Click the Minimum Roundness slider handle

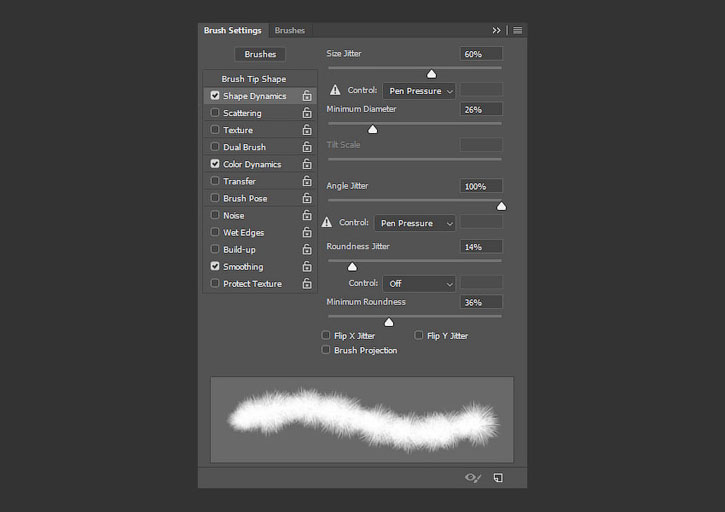point(389,322)
